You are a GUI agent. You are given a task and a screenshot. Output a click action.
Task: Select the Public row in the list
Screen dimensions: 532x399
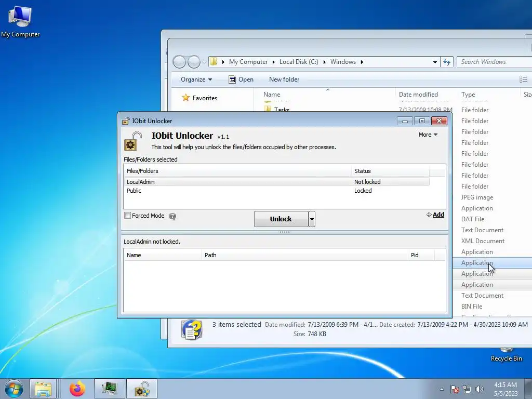click(276, 191)
